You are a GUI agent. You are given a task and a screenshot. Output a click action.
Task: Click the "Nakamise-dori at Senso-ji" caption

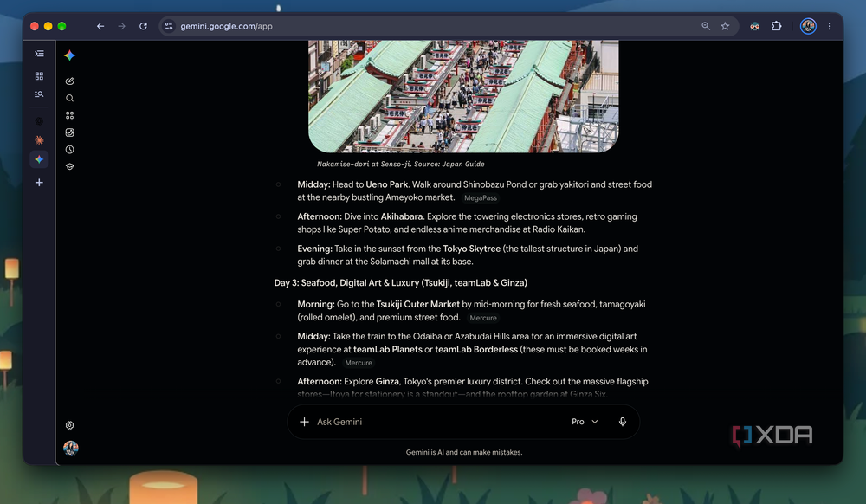(400, 164)
